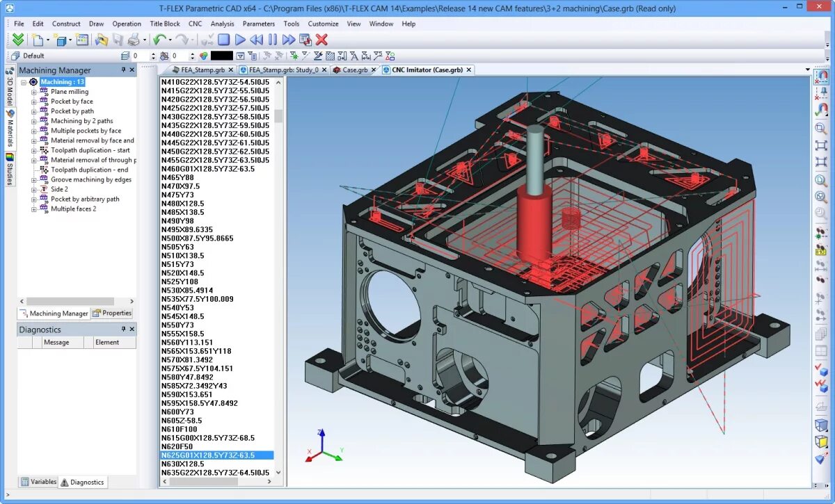Image resolution: width=835 pixels, height=504 pixels.
Task: Switch to the Case.grb tab
Action: [355, 70]
